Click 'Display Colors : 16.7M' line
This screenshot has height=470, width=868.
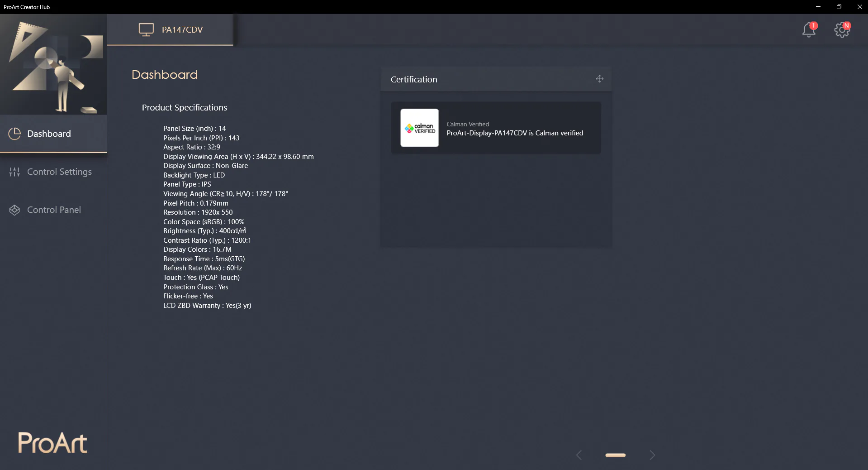click(197, 249)
